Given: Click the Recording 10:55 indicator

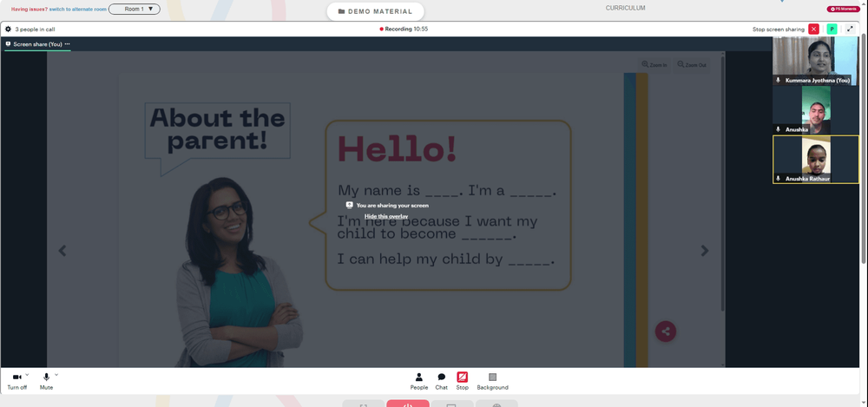Looking at the screenshot, I should [404, 29].
